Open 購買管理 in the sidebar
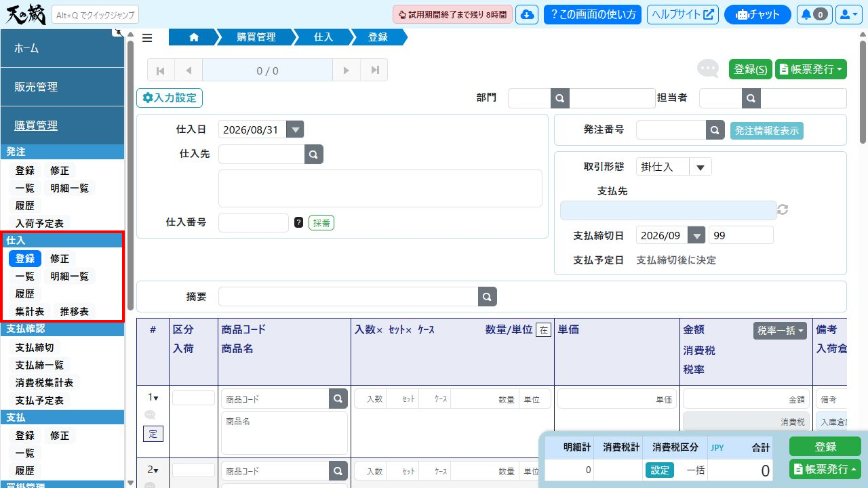This screenshot has height=488, width=868. point(62,125)
